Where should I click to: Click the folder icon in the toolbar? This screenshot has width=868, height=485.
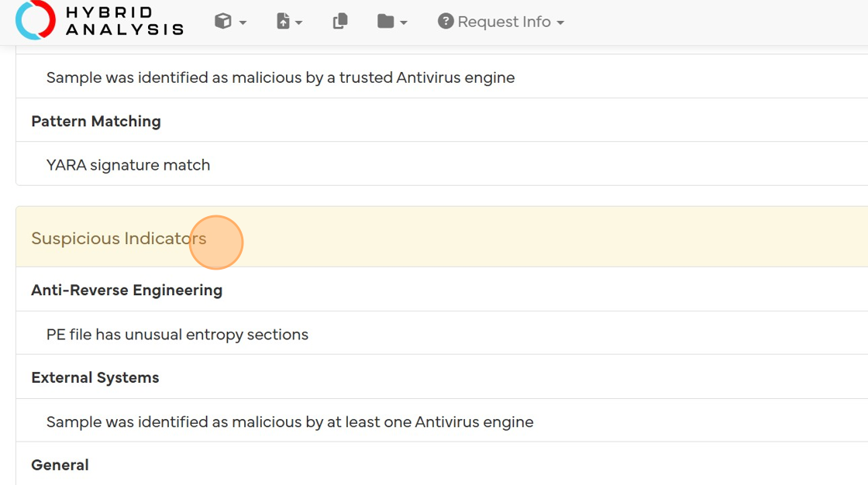pyautogui.click(x=387, y=21)
